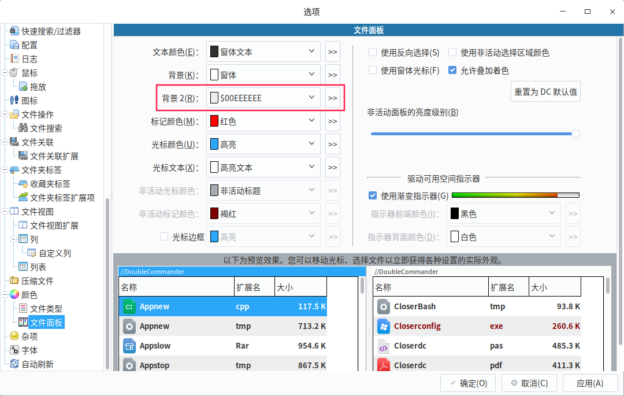Viewport: 624px width, 396px height.
Task: Toggle the 光标边框 checkbox
Action: click(164, 237)
